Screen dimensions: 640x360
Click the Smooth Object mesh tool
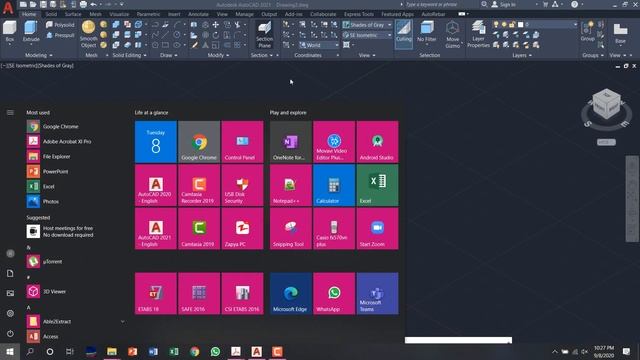[x=88, y=35]
